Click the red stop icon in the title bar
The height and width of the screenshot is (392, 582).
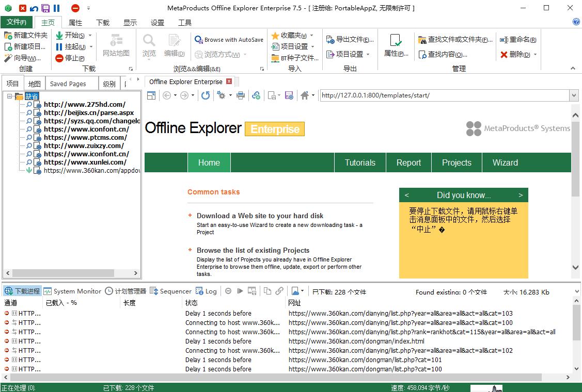(75, 8)
